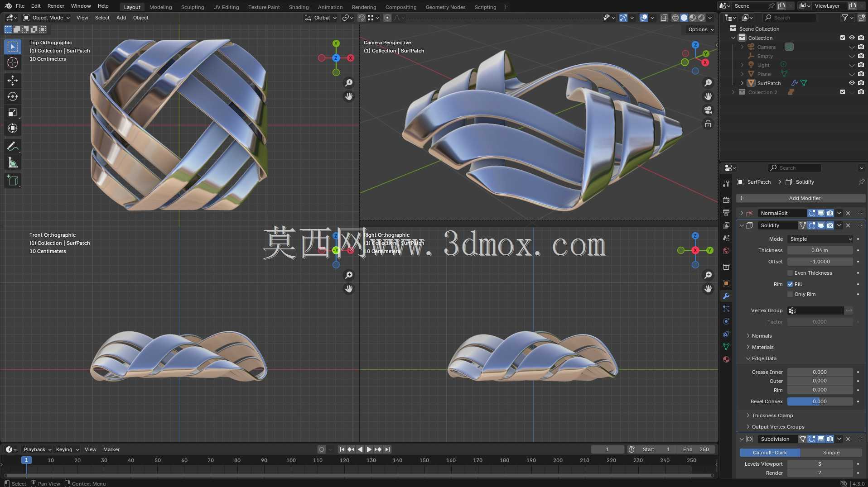
Task: Hide SurfPatch in viewport via eye icon
Action: click(852, 83)
